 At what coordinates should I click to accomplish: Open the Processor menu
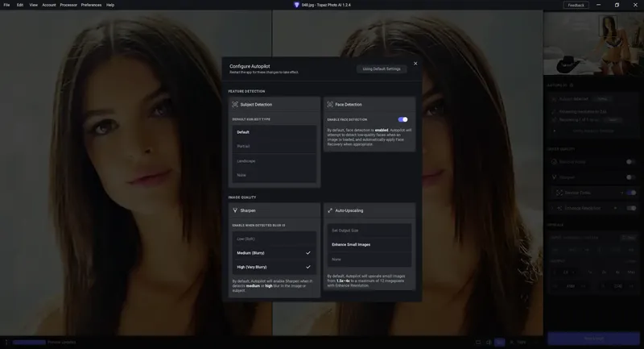[x=68, y=5]
